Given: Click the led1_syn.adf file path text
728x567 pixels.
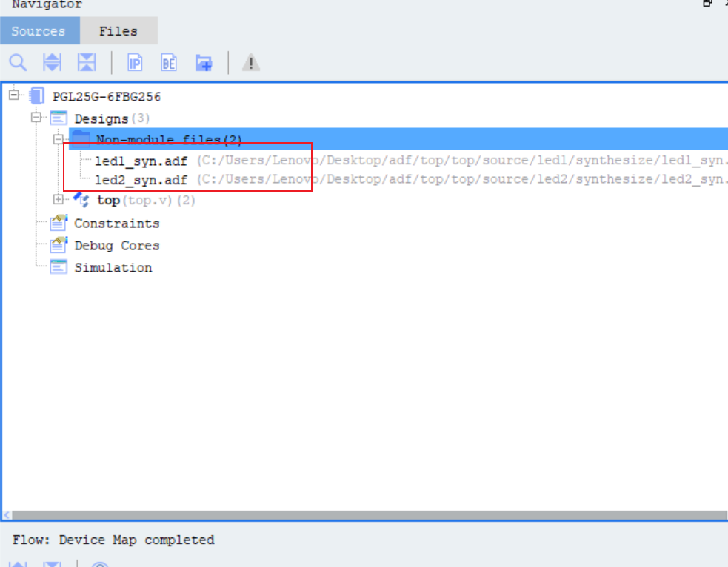Looking at the screenshot, I should click(x=461, y=161).
